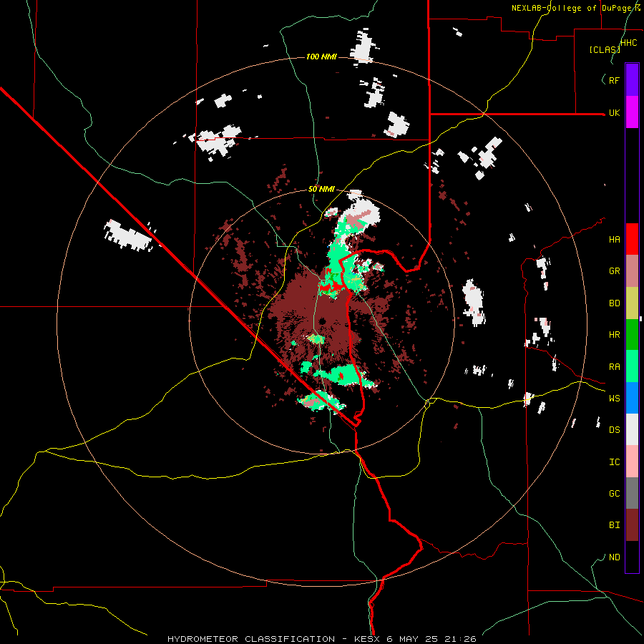Image resolution: width=644 pixels, height=644 pixels.
Task: Click the GR dusty-pink legend swatch
Action: click(632, 271)
